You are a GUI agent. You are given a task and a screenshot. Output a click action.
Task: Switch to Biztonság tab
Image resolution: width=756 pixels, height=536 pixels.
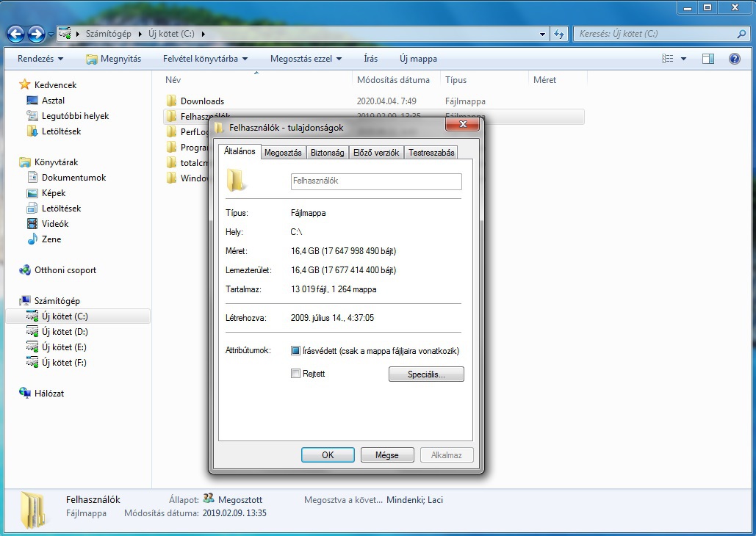tap(328, 153)
